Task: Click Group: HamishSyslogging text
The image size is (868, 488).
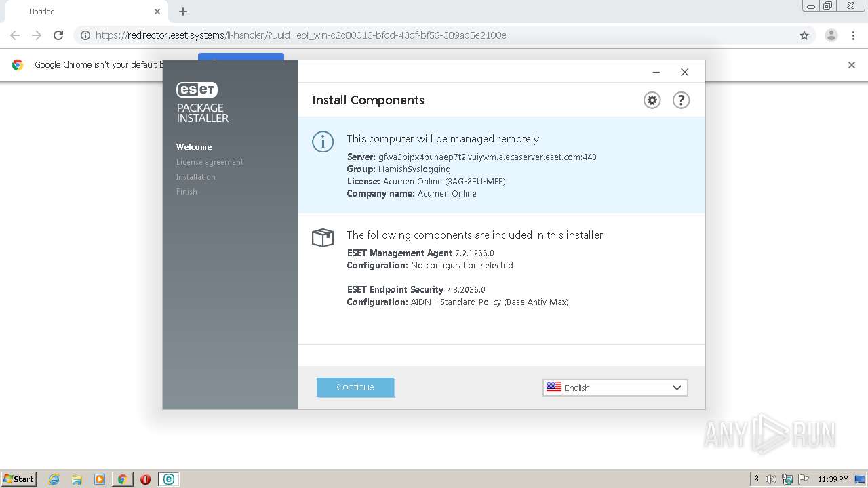Action: pos(399,169)
